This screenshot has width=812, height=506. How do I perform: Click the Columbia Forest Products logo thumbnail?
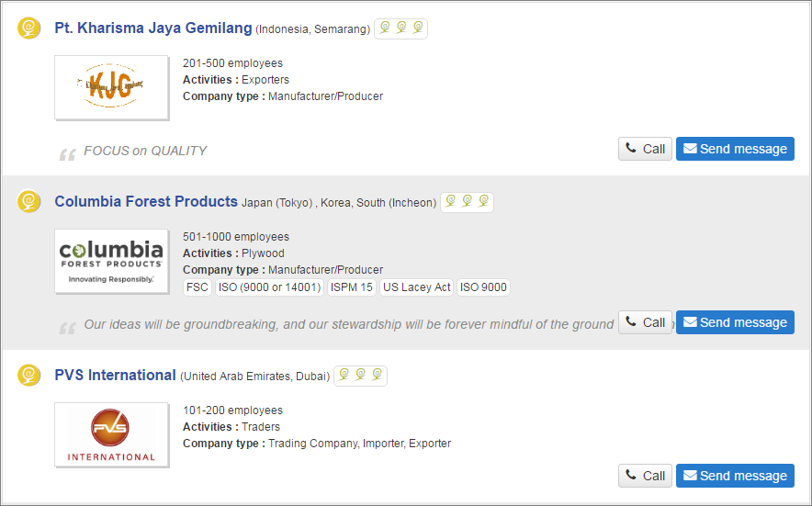pos(111,261)
